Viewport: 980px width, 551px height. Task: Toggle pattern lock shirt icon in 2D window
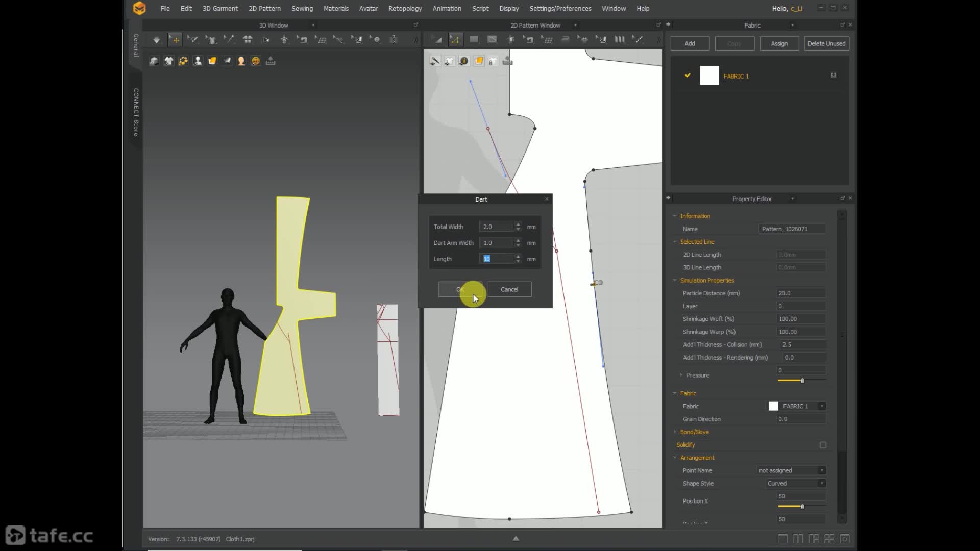pyautogui.click(x=493, y=61)
